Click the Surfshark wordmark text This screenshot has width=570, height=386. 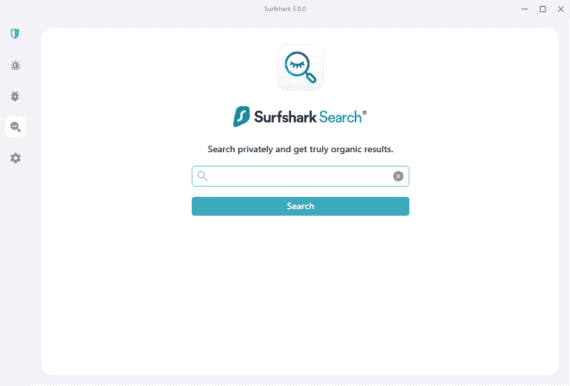285,117
